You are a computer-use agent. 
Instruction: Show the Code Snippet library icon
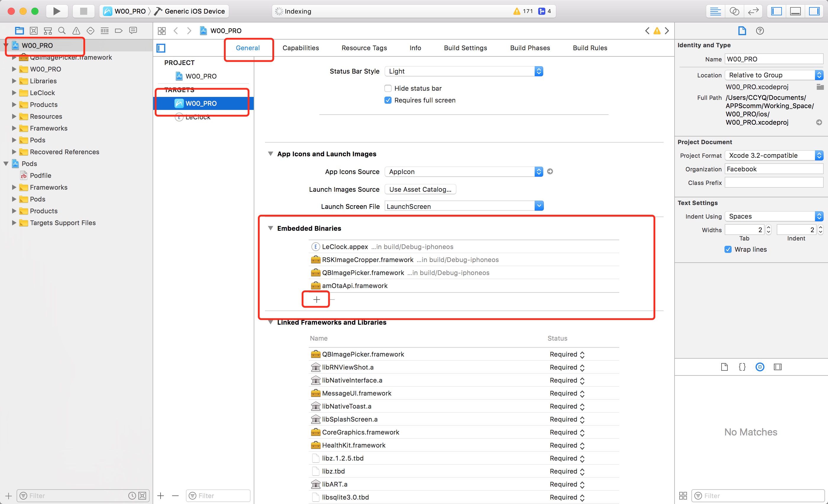coord(742,367)
